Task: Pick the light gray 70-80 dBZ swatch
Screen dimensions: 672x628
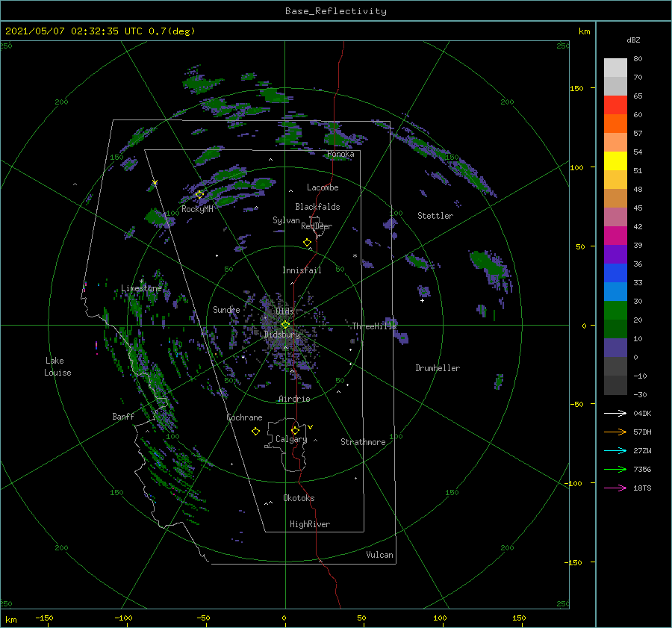Action: [615, 68]
